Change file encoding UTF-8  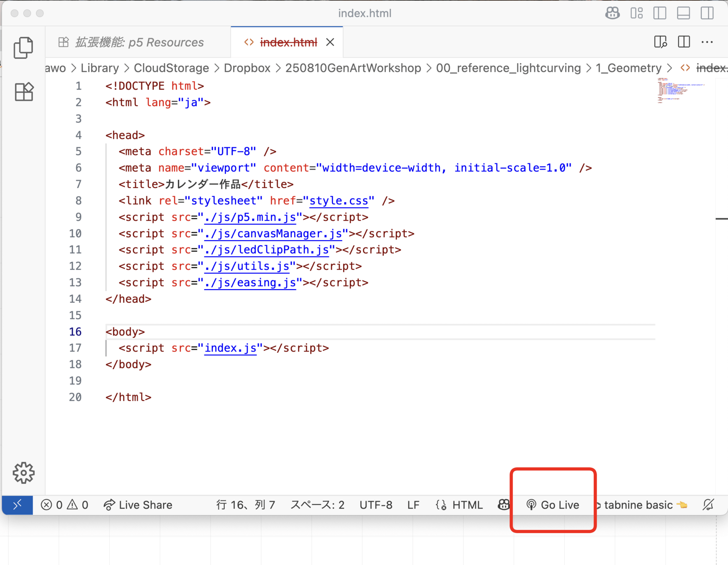click(376, 505)
